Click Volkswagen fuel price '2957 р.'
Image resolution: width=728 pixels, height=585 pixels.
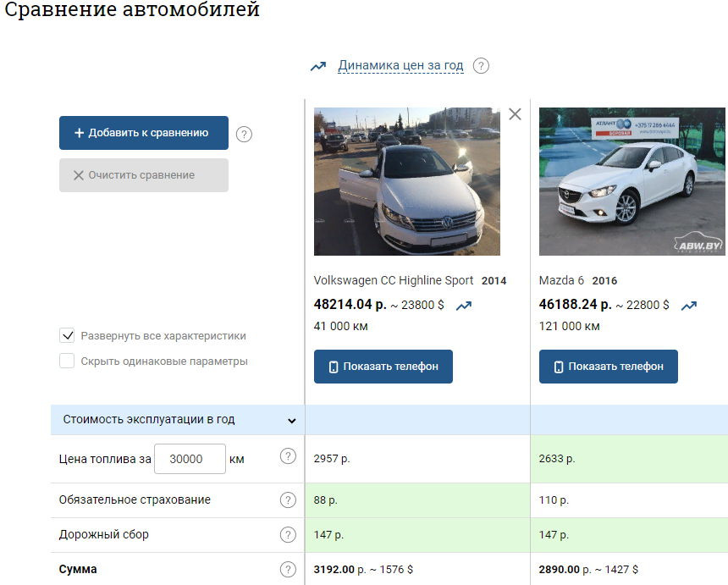click(332, 459)
